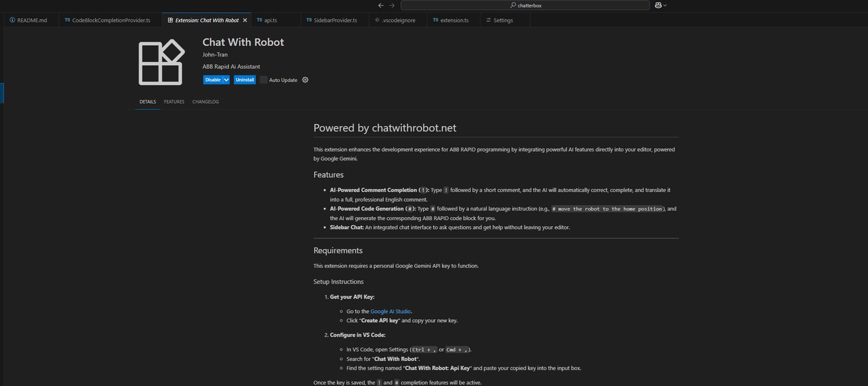Click the Cmd + , keyboard shortcut text
The height and width of the screenshot is (386, 868).
click(x=457, y=349)
